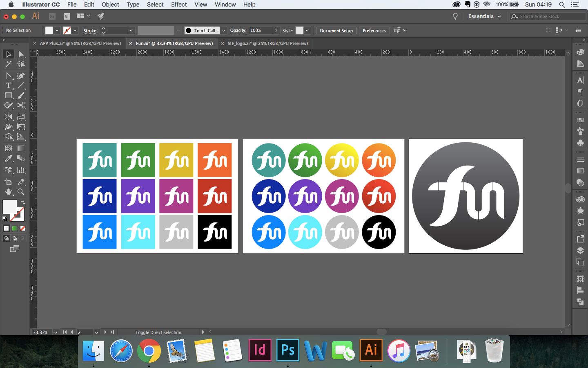
Task: Select the Free Transform tool
Action: [21, 127]
